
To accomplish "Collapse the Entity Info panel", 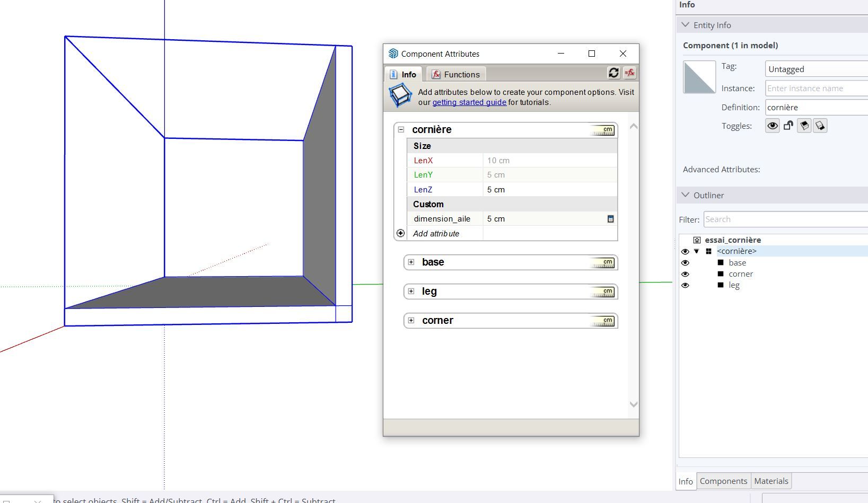I will pyautogui.click(x=686, y=25).
